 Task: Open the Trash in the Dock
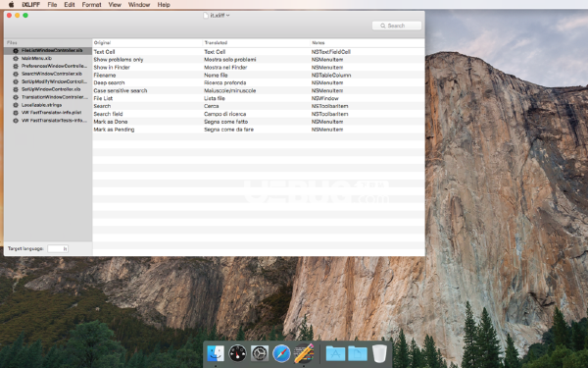click(x=379, y=353)
